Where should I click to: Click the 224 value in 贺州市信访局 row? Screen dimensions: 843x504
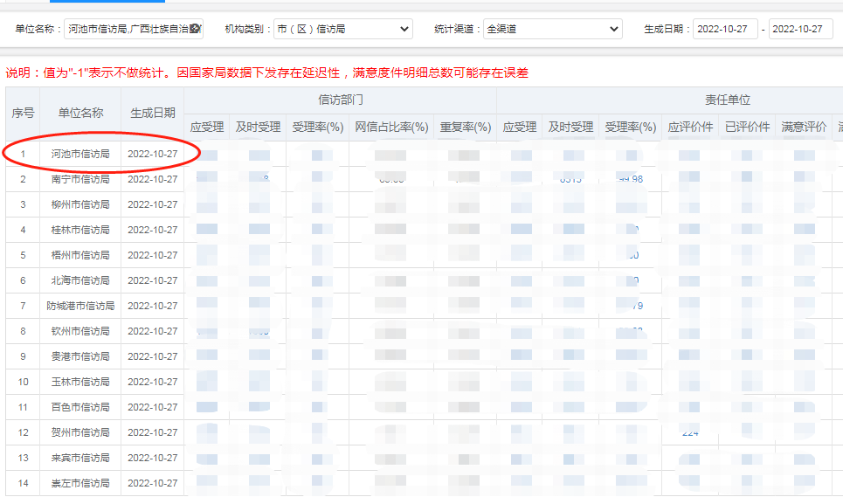pos(690,432)
